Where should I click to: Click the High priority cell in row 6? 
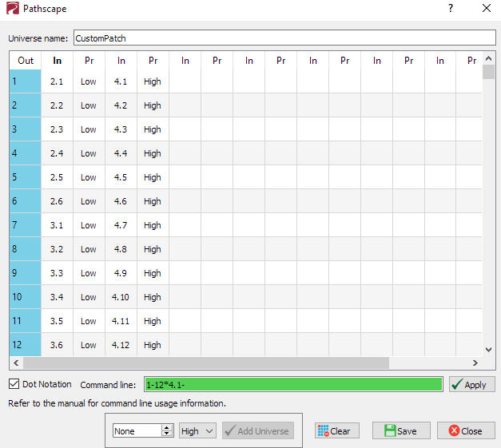coord(153,201)
